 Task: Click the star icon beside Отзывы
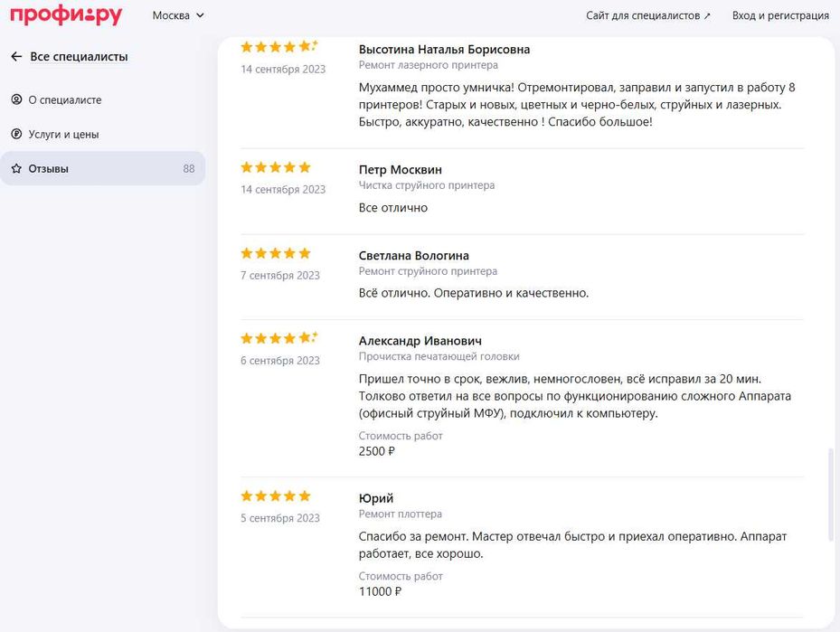click(x=16, y=168)
